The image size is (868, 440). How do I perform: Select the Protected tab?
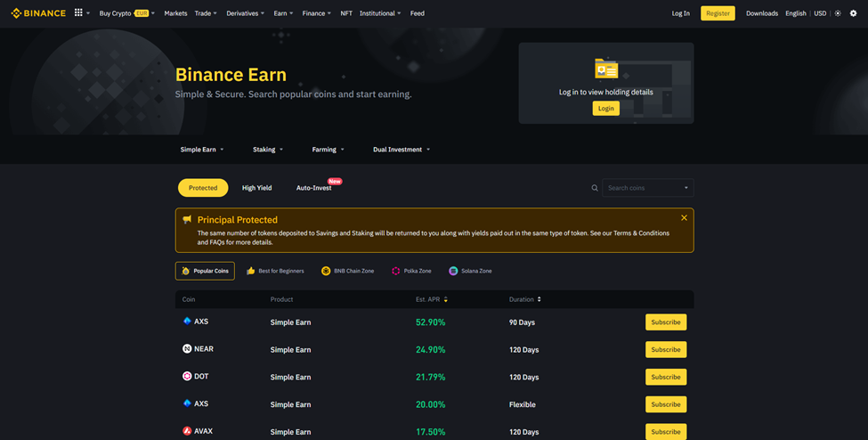point(203,188)
